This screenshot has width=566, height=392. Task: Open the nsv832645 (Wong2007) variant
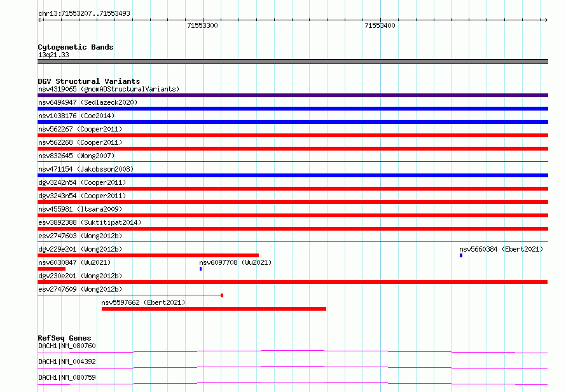click(76, 156)
